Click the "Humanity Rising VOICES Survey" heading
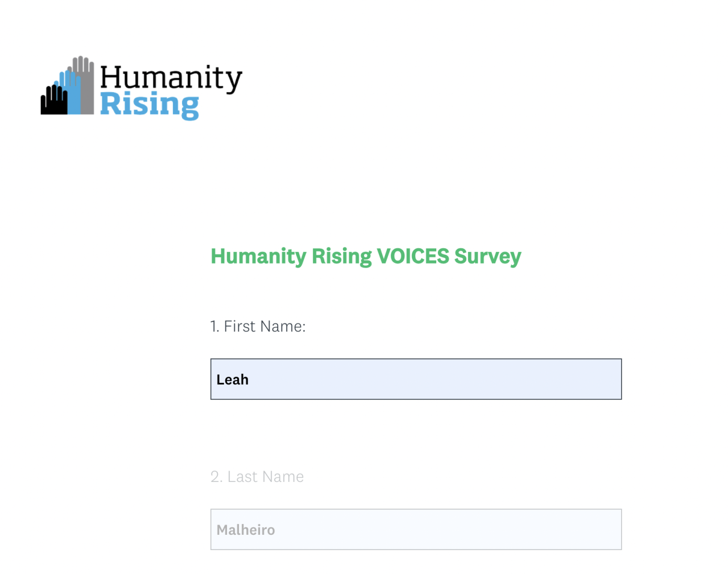The height and width of the screenshot is (574, 728). 366,256
